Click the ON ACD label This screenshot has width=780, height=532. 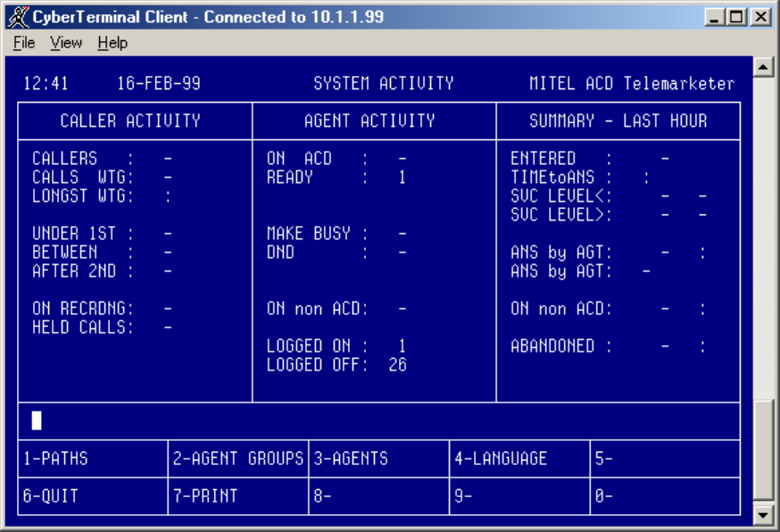coord(299,158)
